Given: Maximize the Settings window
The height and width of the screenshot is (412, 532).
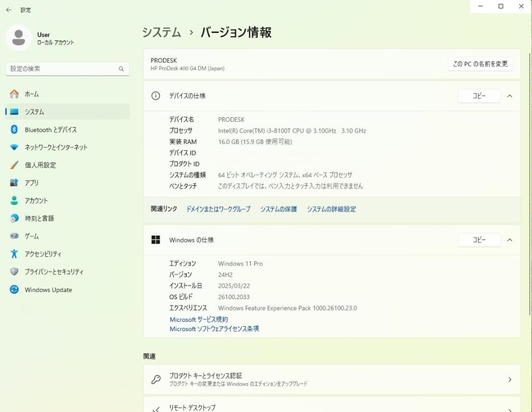Looking at the screenshot, I should tap(500, 6).
